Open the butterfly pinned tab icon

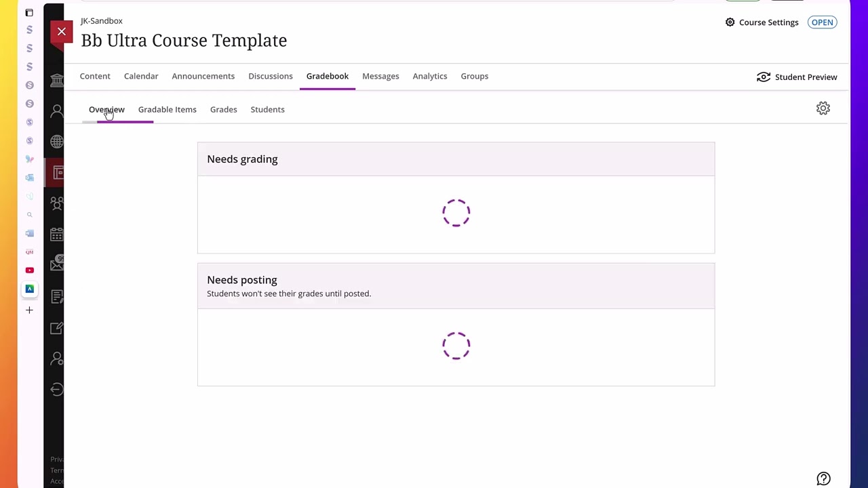pyautogui.click(x=29, y=159)
